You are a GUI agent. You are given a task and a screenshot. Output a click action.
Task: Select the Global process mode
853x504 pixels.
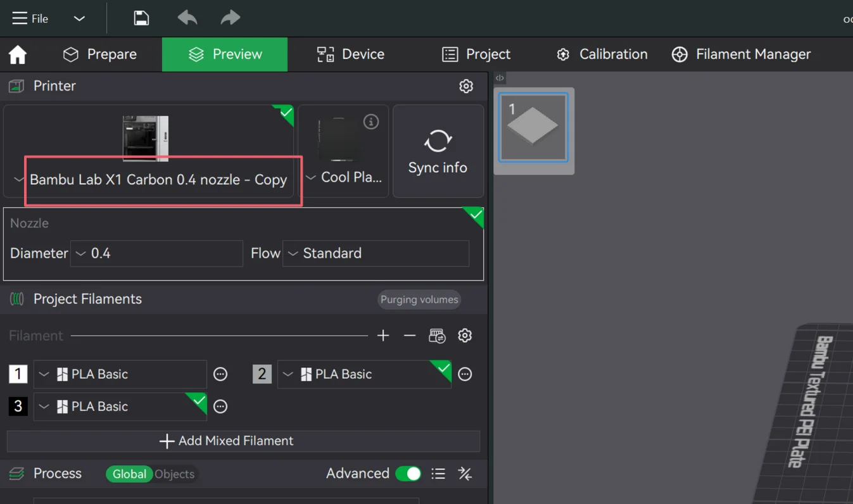pos(129,474)
